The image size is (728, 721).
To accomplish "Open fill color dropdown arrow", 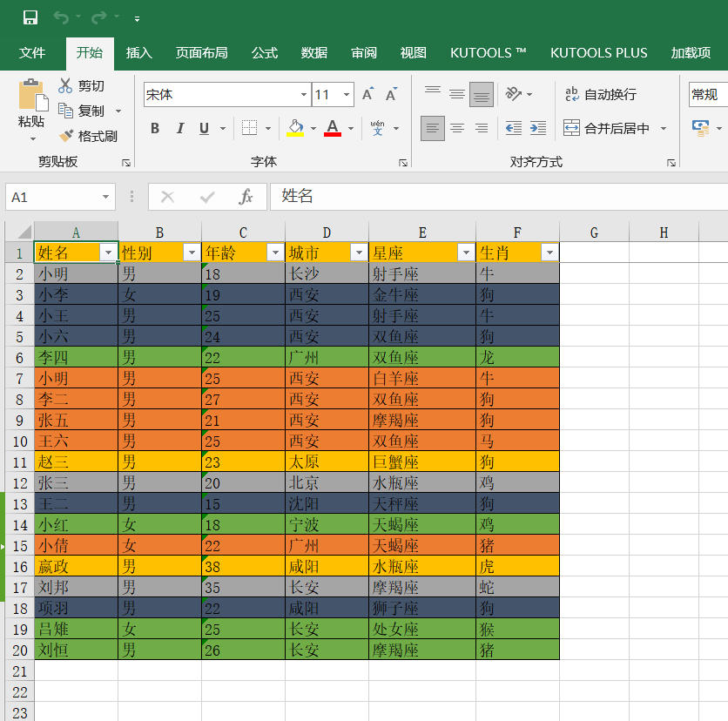I will (x=313, y=128).
